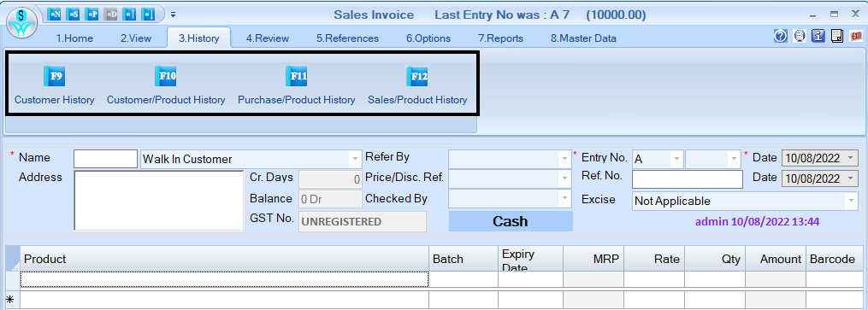Click the blue question mark help icon
Screen dimensions: 868x310
coord(781,37)
